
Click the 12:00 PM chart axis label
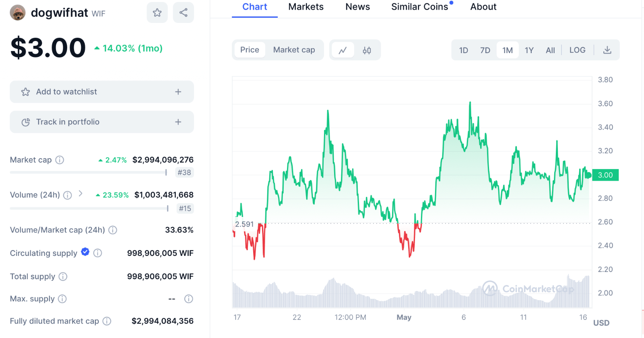(x=350, y=317)
